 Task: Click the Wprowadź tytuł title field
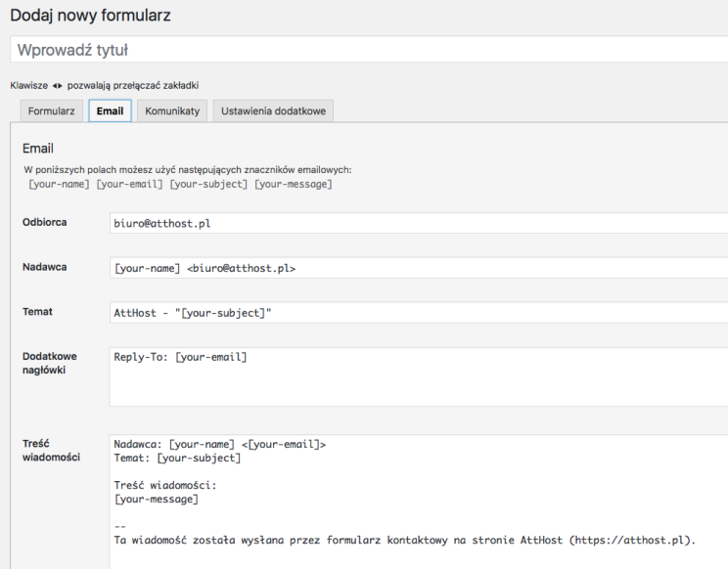tap(369, 49)
